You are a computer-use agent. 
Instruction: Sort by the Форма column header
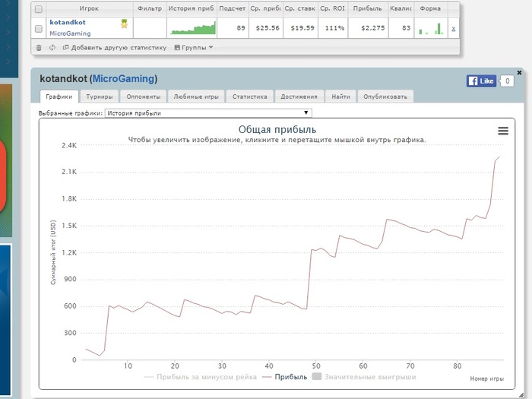coord(430,8)
